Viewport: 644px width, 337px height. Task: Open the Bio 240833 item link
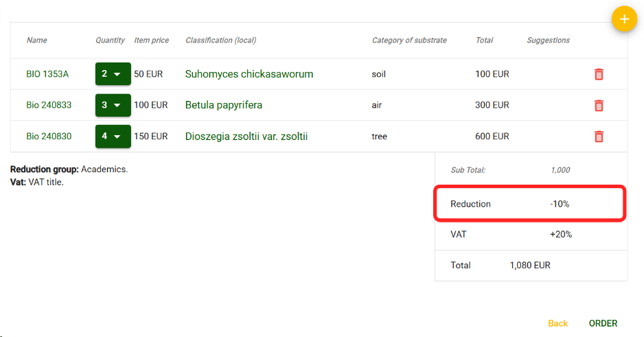tap(49, 105)
